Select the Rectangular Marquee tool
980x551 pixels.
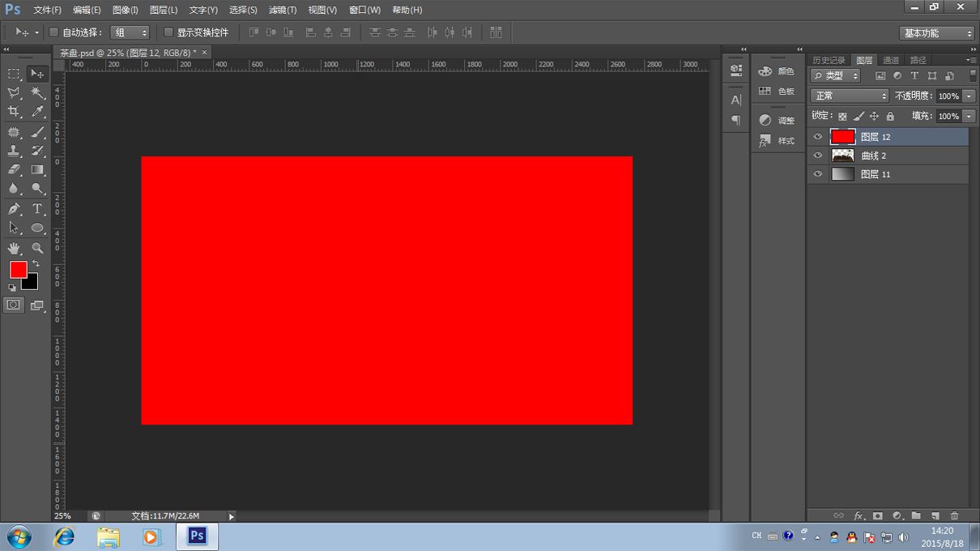click(x=14, y=74)
